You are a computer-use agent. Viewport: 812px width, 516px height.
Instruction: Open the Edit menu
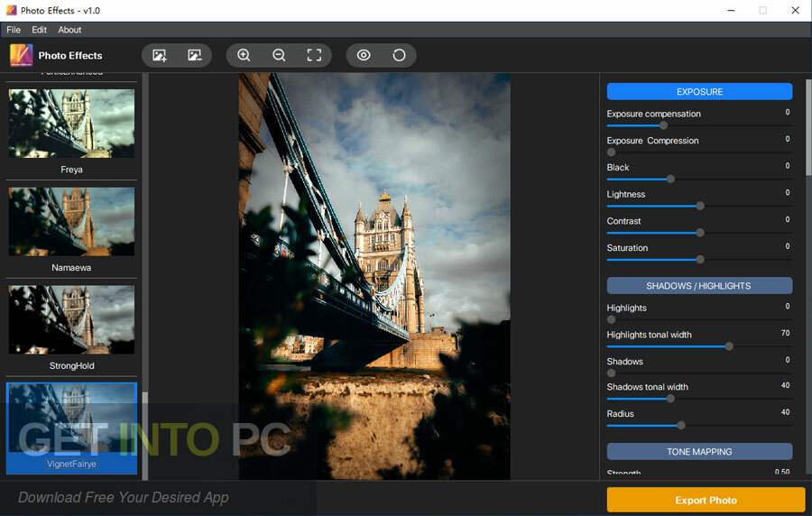(40, 30)
